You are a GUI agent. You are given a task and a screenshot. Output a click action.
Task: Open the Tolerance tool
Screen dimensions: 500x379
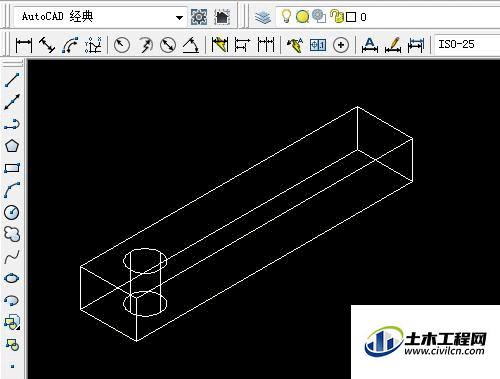[318, 45]
